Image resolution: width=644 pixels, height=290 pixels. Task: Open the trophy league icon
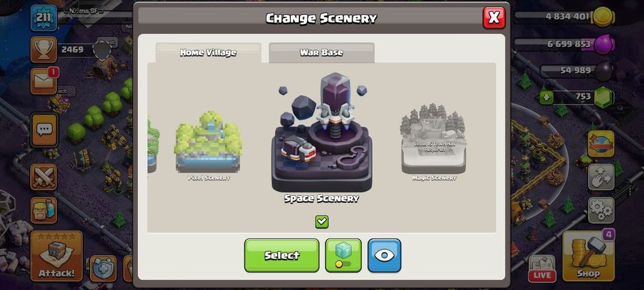point(43,49)
